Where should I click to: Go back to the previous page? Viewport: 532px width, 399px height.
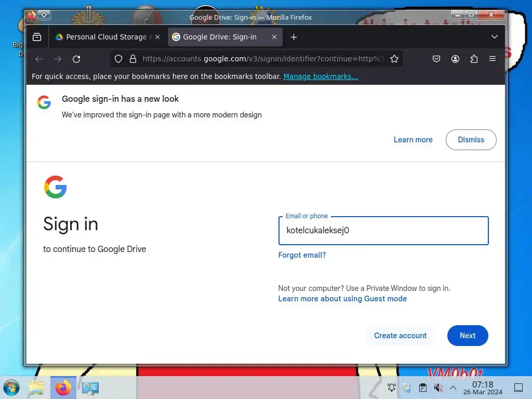coord(39,59)
